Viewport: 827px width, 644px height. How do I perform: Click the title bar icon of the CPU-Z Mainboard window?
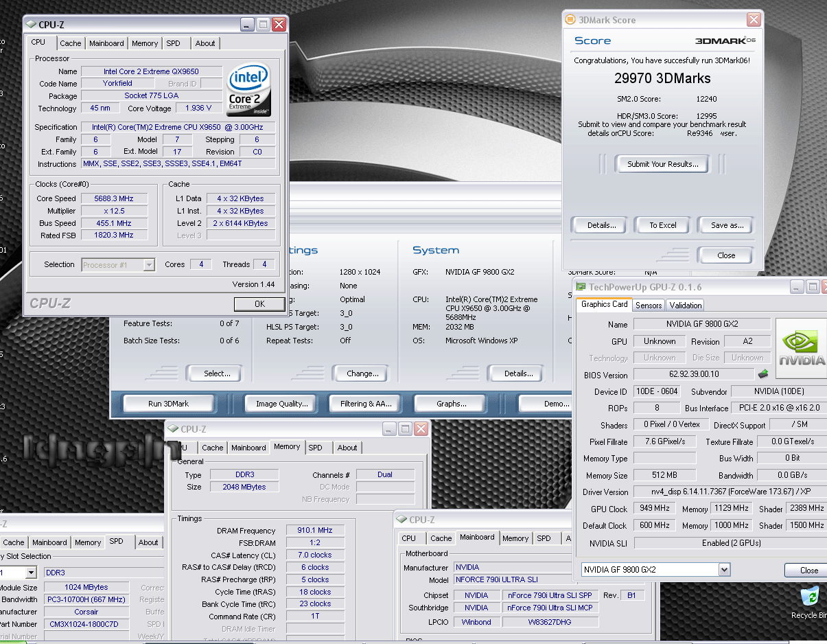coord(402,520)
